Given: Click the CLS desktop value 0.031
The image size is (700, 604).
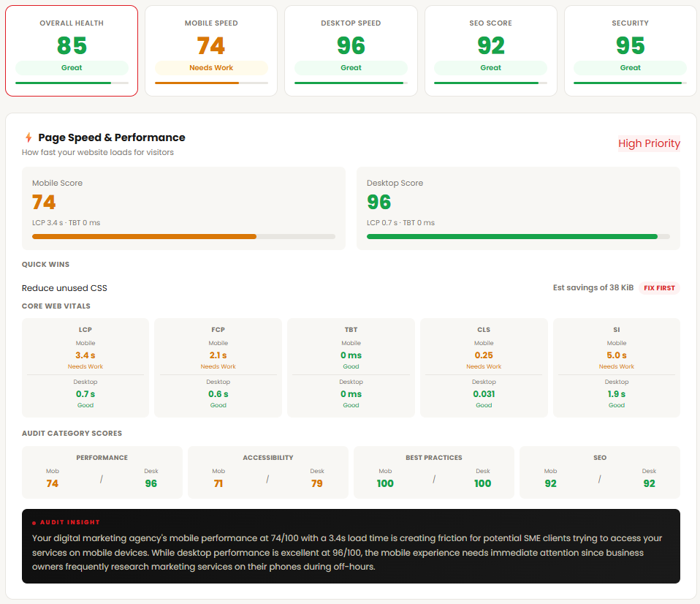Looking at the screenshot, I should pyautogui.click(x=484, y=394).
